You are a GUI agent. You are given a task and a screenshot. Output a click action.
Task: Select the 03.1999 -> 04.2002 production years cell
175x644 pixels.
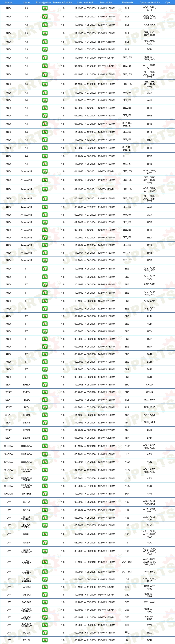[85, 42]
